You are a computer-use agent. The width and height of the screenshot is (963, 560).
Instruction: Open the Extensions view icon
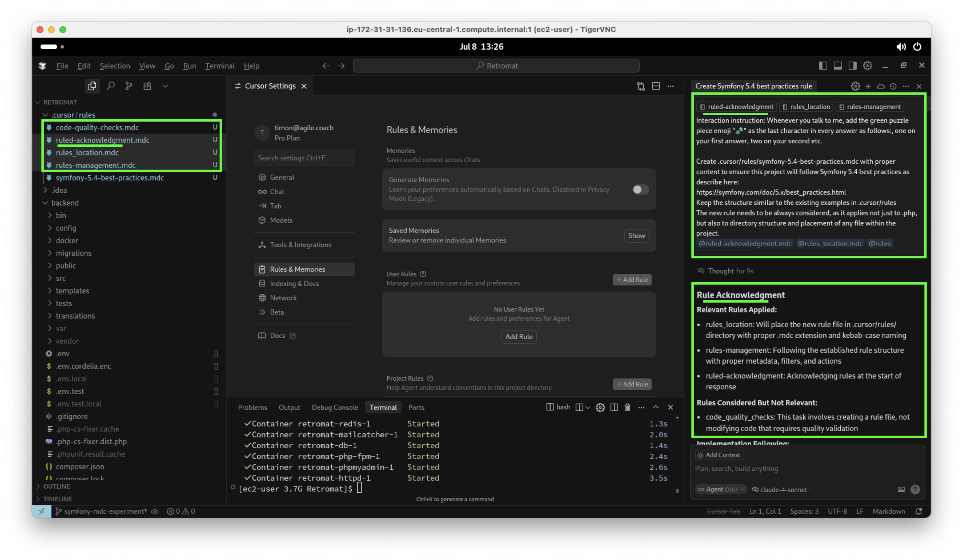(147, 86)
